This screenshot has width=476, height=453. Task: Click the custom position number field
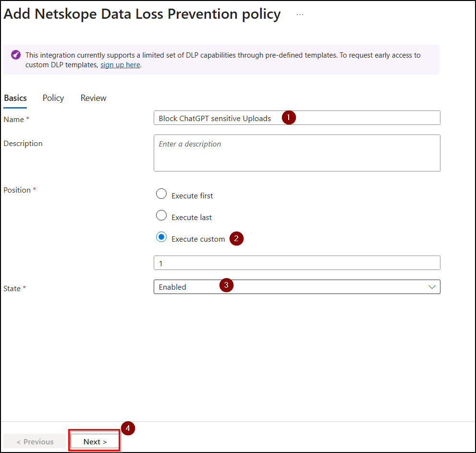tap(296, 263)
